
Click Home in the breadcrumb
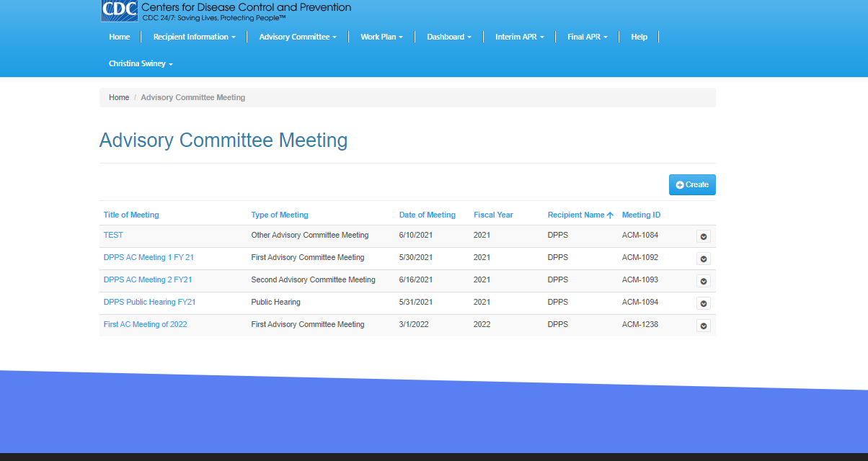[119, 97]
